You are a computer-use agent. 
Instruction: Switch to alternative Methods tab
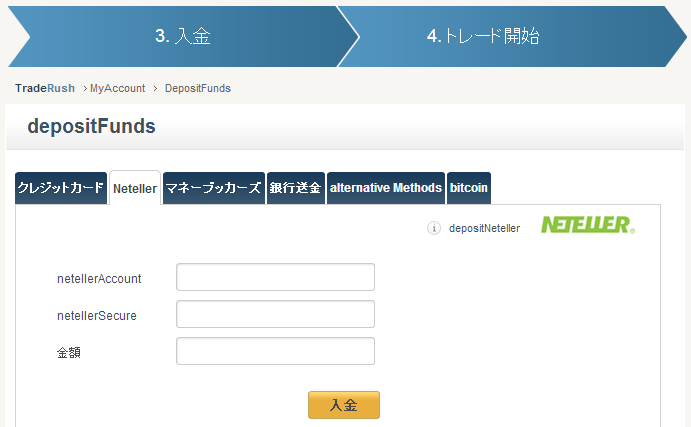(386, 188)
